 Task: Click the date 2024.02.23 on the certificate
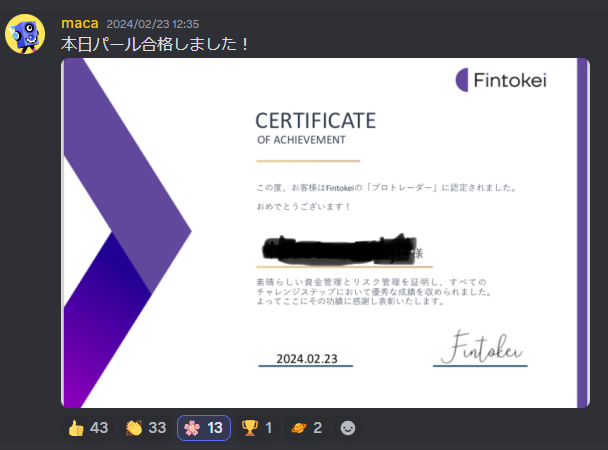pyautogui.click(x=307, y=359)
